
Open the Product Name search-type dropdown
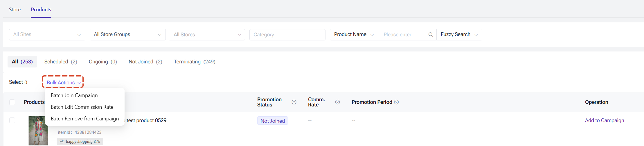(354, 35)
